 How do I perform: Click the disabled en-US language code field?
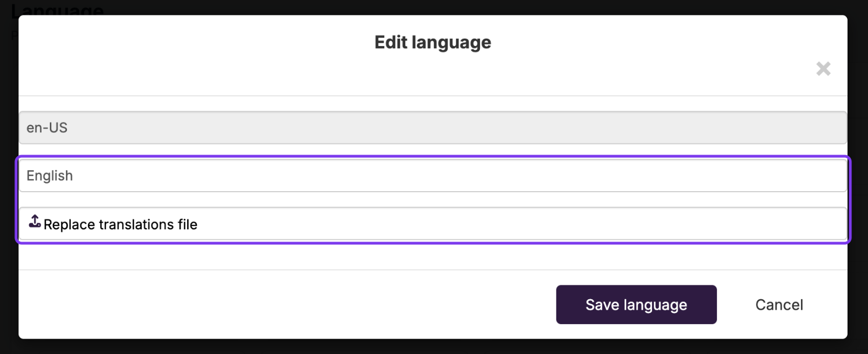pos(433,128)
